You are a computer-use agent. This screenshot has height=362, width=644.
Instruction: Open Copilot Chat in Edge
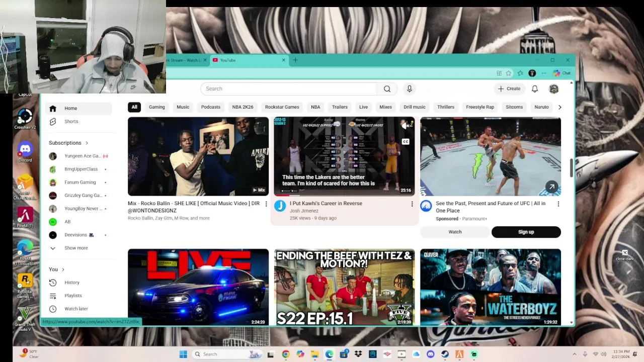[561, 73]
